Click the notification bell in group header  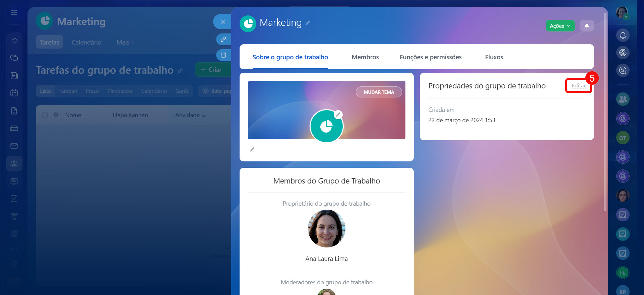(x=587, y=26)
